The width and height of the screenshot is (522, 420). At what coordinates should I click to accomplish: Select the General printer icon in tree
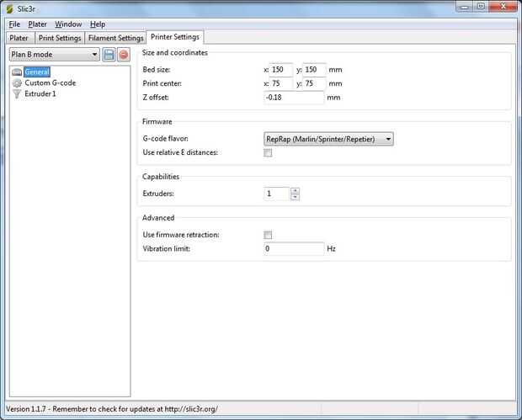click(x=17, y=72)
